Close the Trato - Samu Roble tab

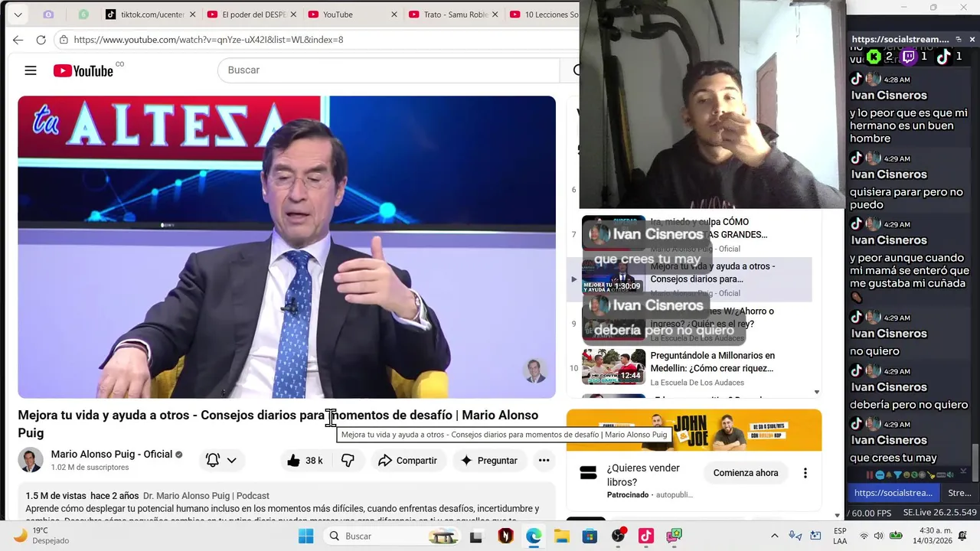(x=495, y=15)
